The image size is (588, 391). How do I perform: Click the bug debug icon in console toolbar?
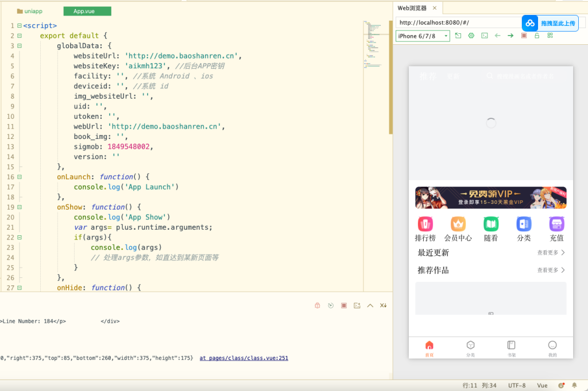(x=318, y=305)
